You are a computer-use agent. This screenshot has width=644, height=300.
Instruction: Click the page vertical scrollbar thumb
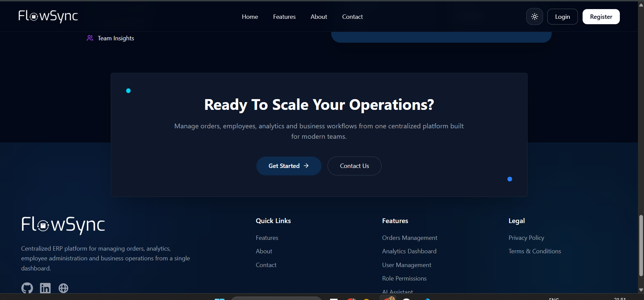click(641, 246)
